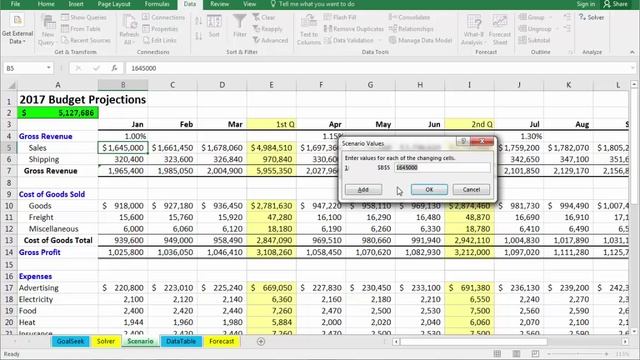Open What-If Analysis menu

pos(473,30)
